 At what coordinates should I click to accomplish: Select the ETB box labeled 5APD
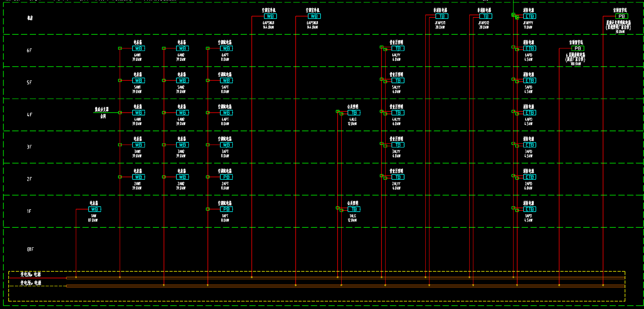tap(530, 80)
